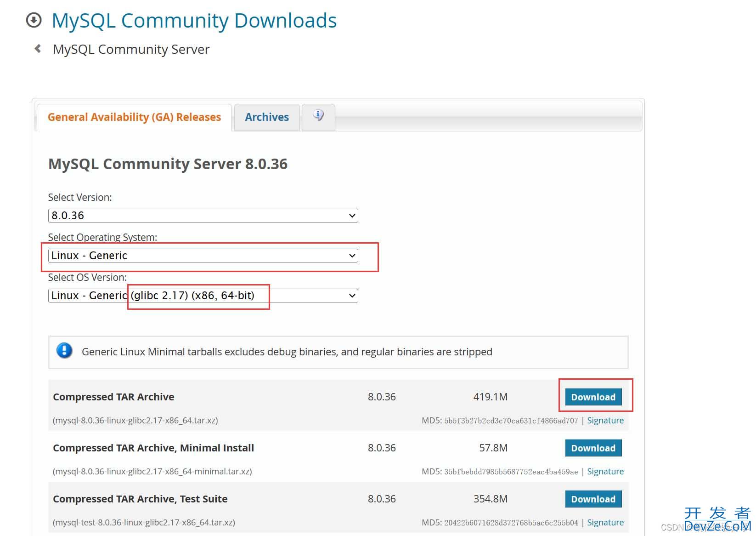Open Signature link for Minimal Install archive
The image size is (756, 536).
(x=605, y=472)
